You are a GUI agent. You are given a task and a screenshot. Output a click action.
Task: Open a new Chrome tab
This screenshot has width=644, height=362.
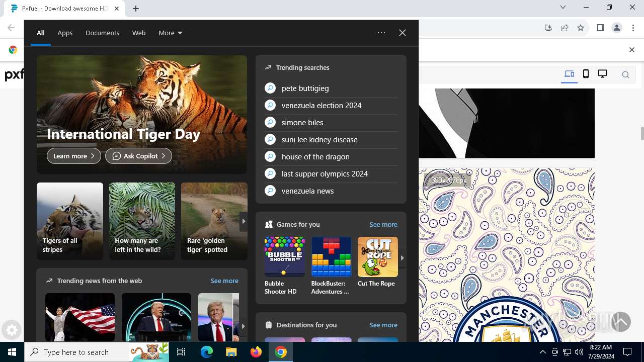[136, 9]
